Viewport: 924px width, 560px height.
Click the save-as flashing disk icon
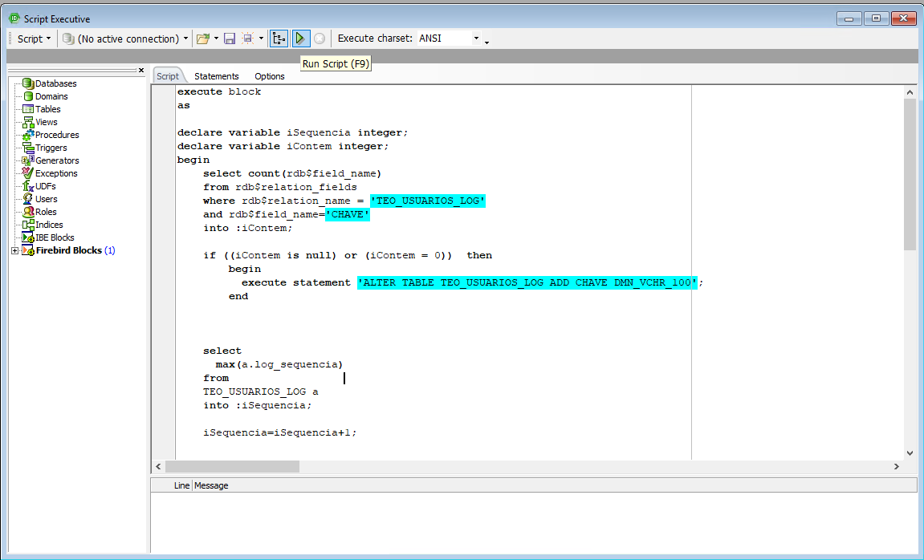248,39
